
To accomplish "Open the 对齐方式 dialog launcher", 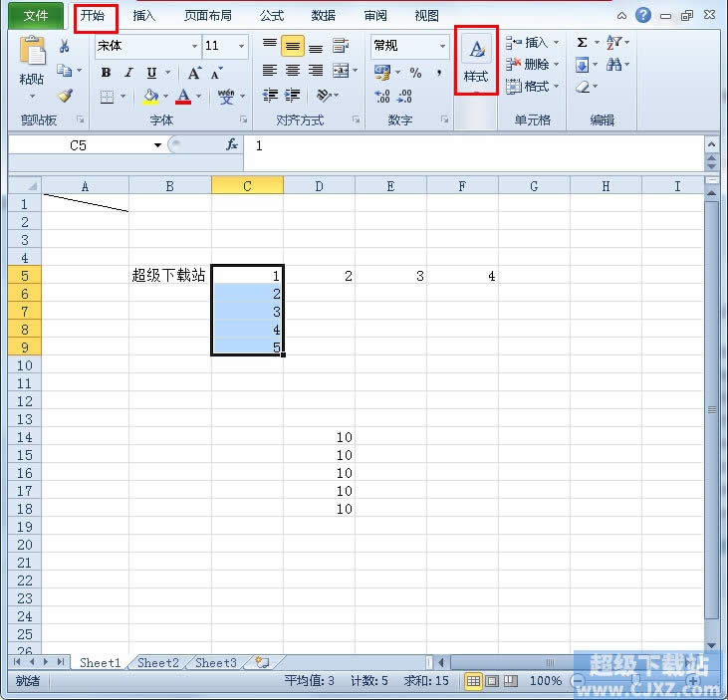I will (356, 119).
